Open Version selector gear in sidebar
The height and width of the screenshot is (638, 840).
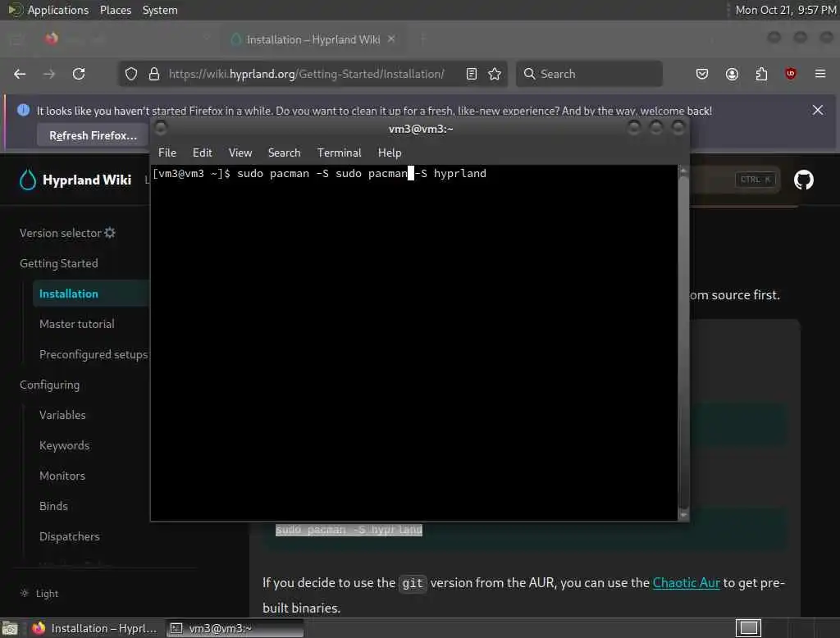click(110, 233)
